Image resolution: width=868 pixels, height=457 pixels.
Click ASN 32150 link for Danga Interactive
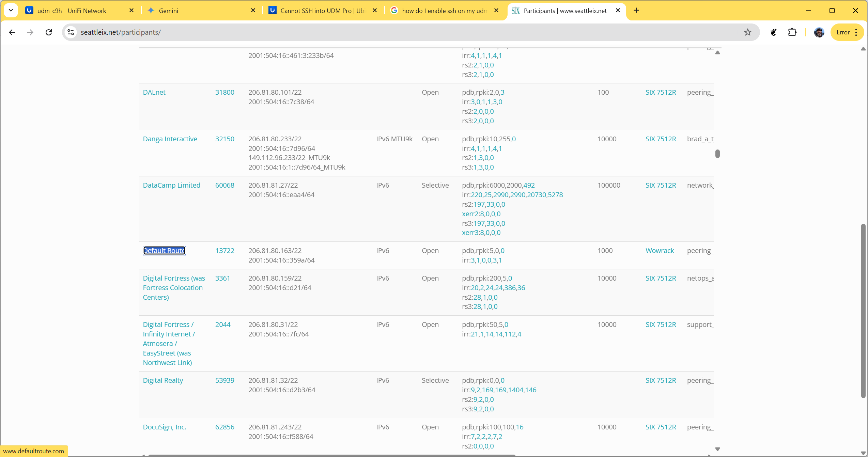[224, 139]
